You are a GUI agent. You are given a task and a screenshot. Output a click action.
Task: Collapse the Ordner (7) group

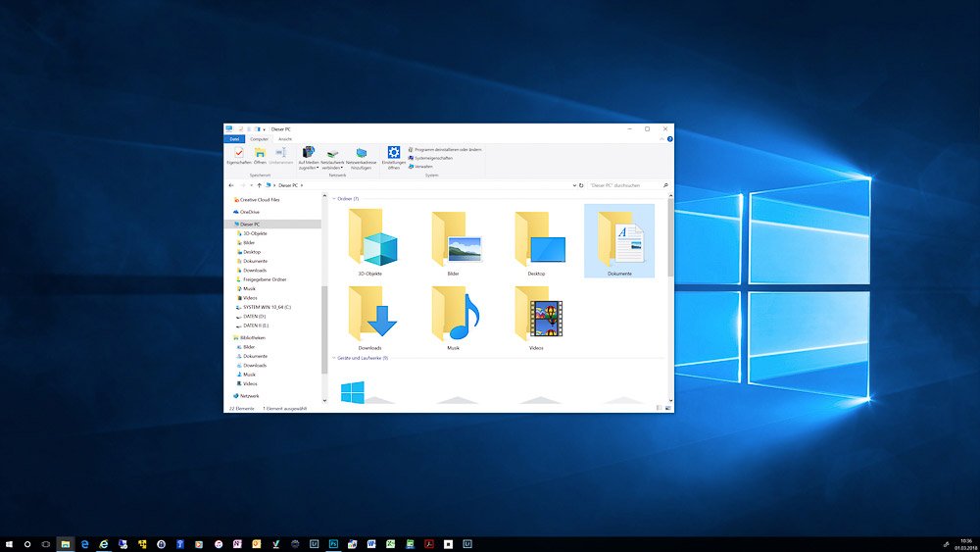point(333,199)
